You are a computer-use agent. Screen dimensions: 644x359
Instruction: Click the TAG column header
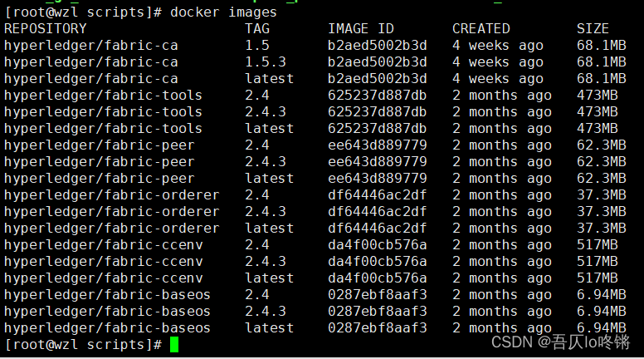point(257,29)
